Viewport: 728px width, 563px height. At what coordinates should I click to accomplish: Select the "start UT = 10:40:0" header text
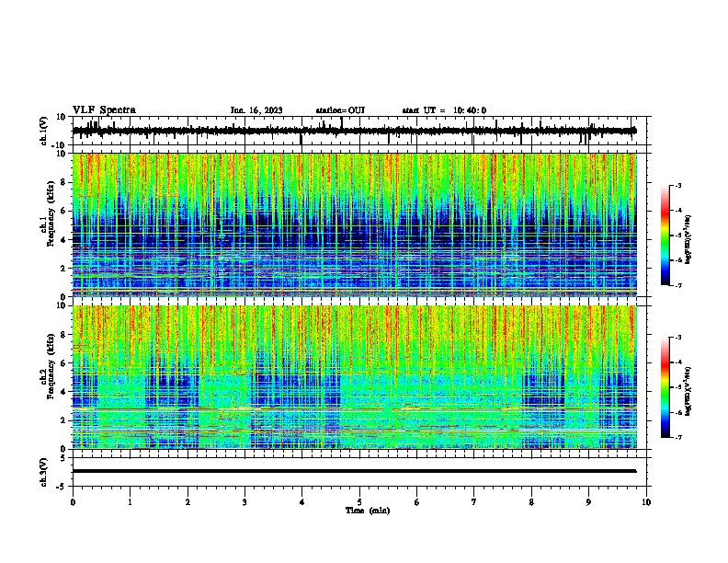click(444, 110)
